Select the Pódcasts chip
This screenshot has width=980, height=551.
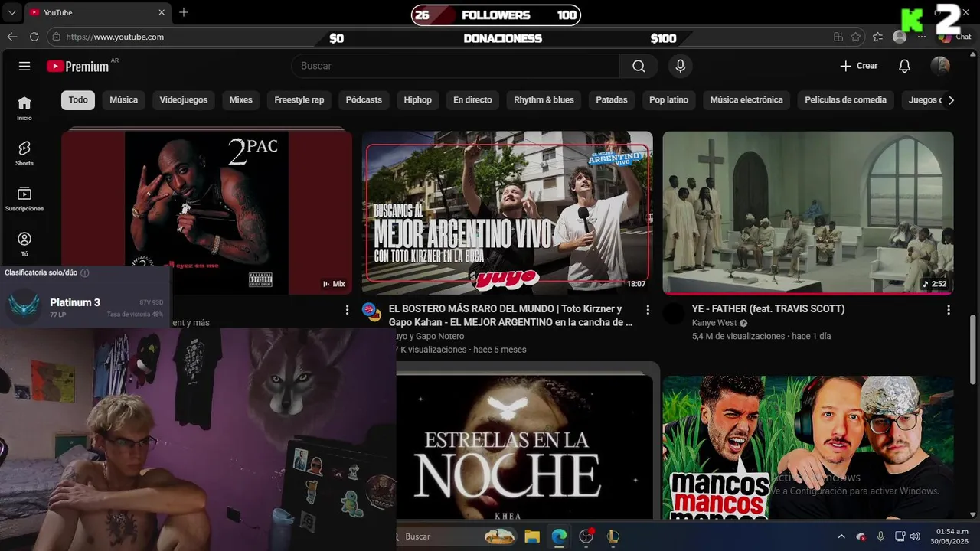tap(364, 100)
